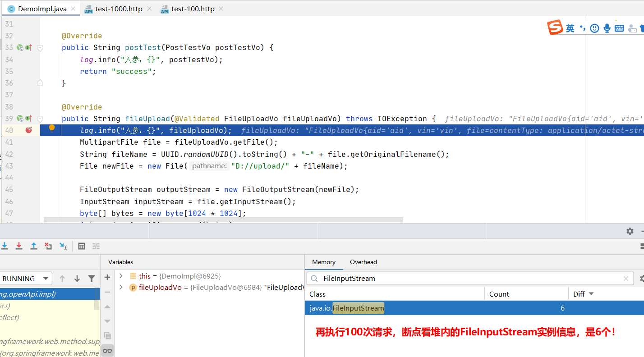Clear the FileInputStream search text
The height and width of the screenshot is (357, 644).
pos(626,279)
